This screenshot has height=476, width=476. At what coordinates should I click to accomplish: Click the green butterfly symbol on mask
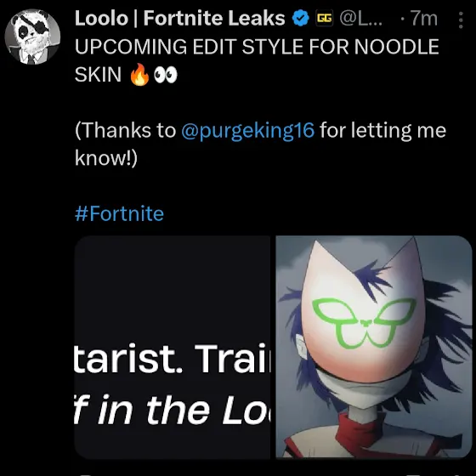pyautogui.click(x=364, y=322)
